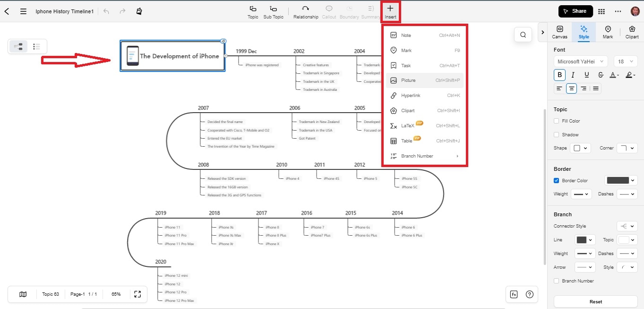
Task: Click the 65% zoom level
Action: [116, 294]
